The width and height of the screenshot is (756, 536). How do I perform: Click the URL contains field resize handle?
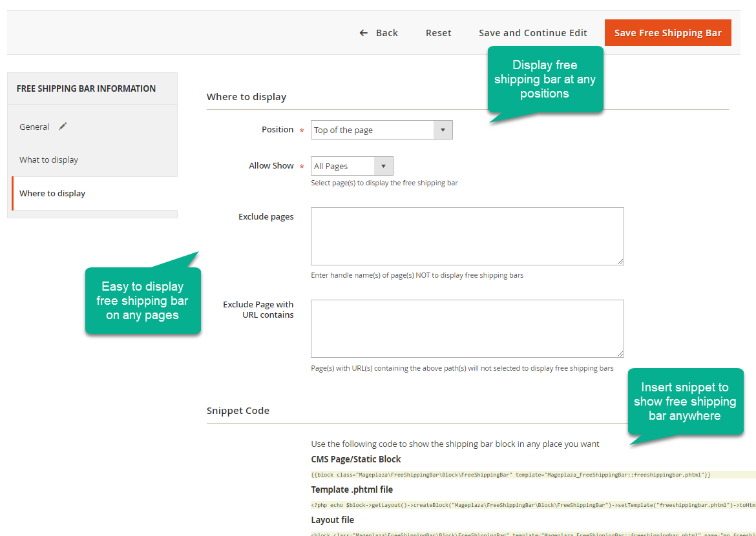(620, 354)
